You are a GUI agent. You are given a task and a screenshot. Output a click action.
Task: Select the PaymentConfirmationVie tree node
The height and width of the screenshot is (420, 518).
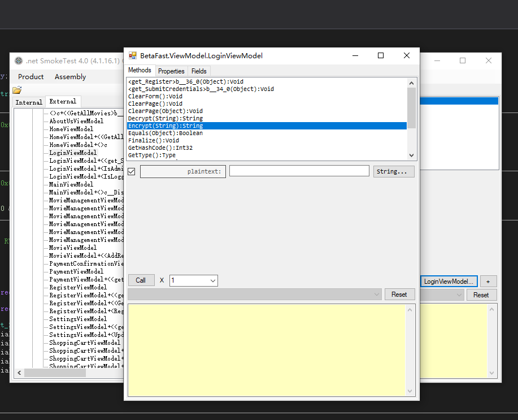coord(86,263)
